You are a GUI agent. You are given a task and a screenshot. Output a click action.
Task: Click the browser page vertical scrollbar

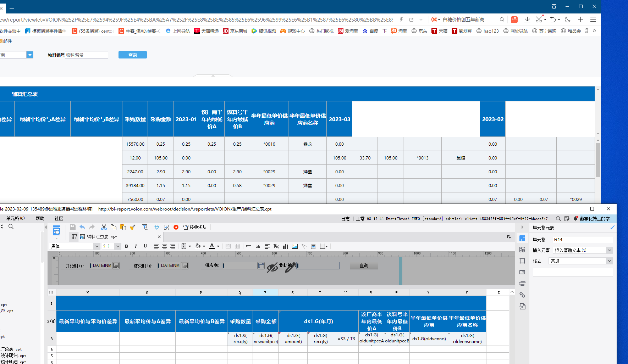pyautogui.click(x=598, y=159)
